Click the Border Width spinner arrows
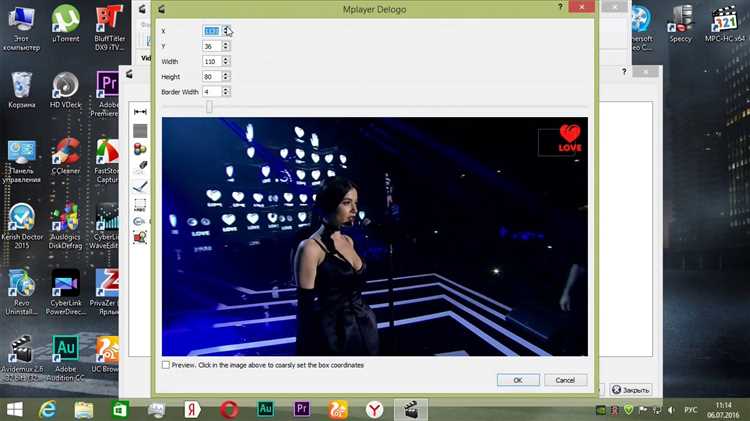 pyautogui.click(x=226, y=91)
